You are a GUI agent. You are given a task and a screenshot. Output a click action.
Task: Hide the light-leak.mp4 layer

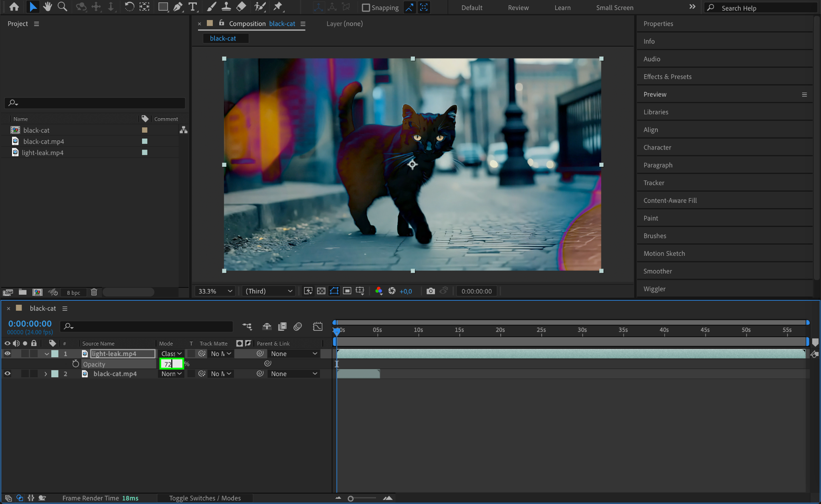[7, 354]
